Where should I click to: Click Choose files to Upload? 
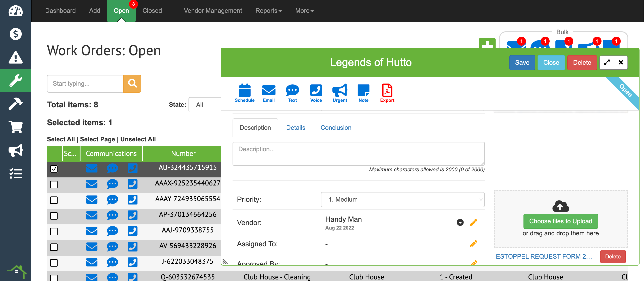pyautogui.click(x=560, y=221)
